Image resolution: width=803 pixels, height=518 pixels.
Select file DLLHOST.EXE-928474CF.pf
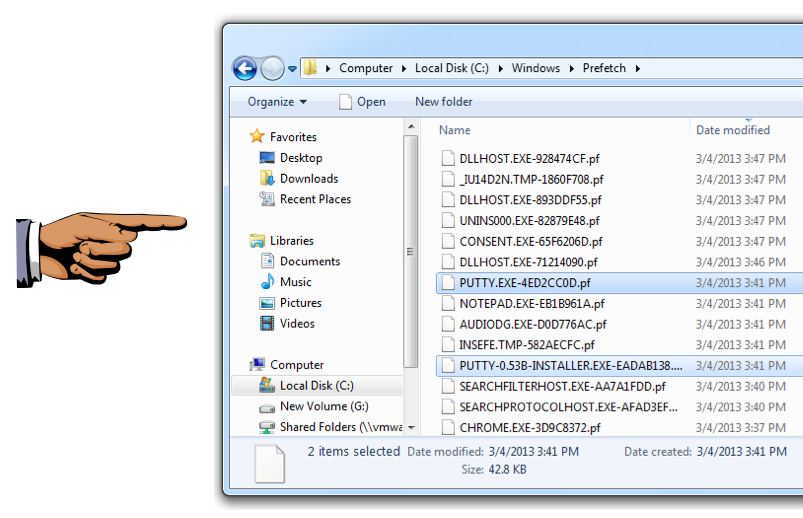pos(529,159)
